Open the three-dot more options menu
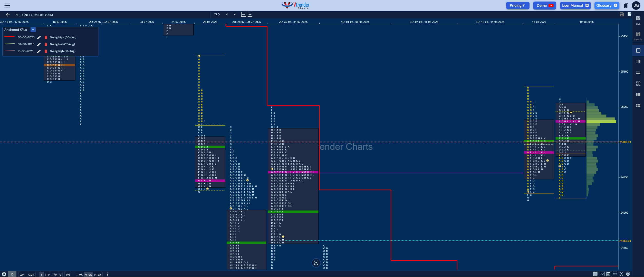 pyautogui.click(x=107, y=274)
